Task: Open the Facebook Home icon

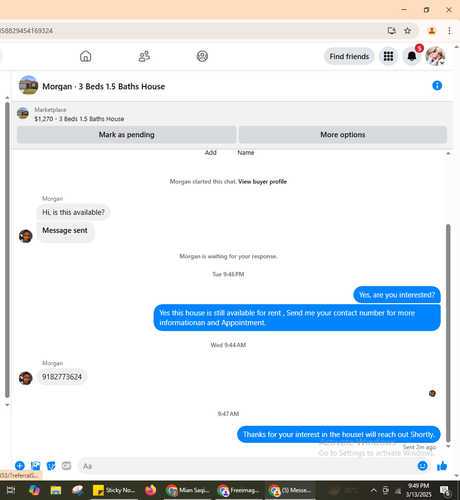Action: tap(86, 56)
